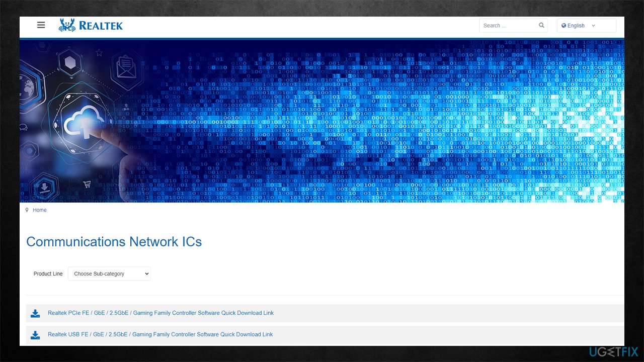The height and width of the screenshot is (362, 644).
Task: Click the download icon for PCIe controller software
Action: (x=35, y=313)
